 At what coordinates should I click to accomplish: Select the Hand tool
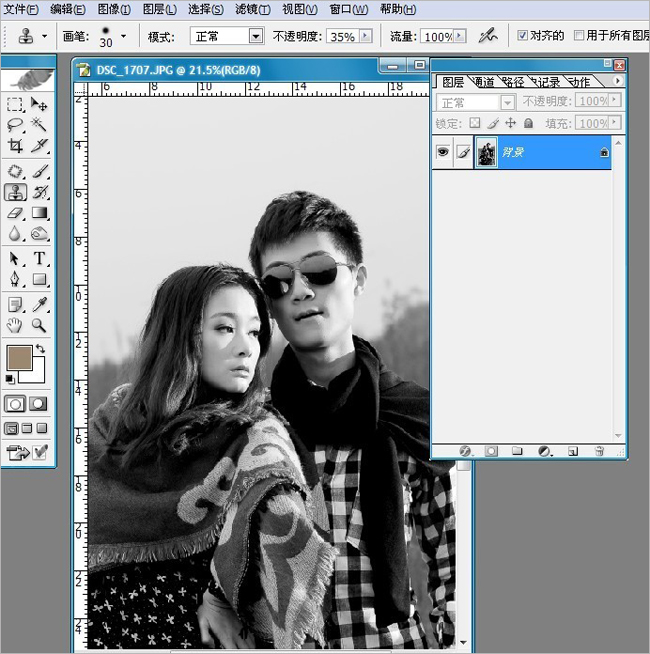15,325
